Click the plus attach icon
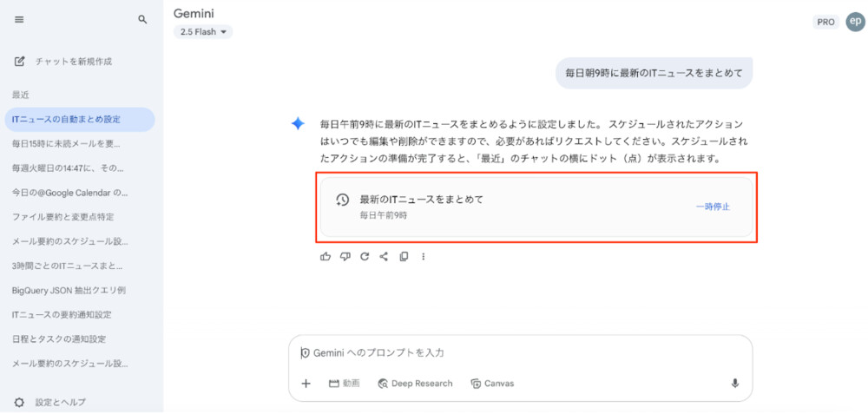 coord(306,384)
